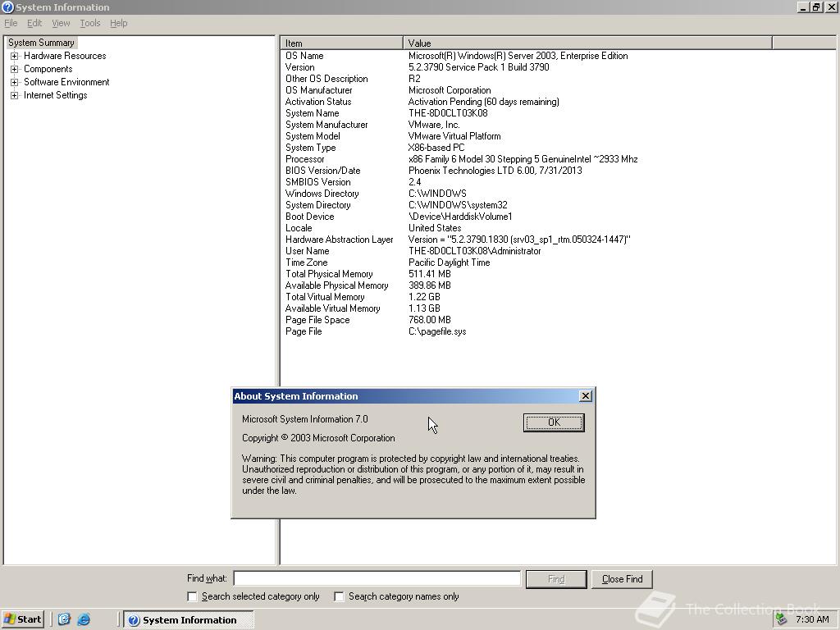Open the Edit menu
This screenshot has height=630, width=840.
(x=34, y=23)
